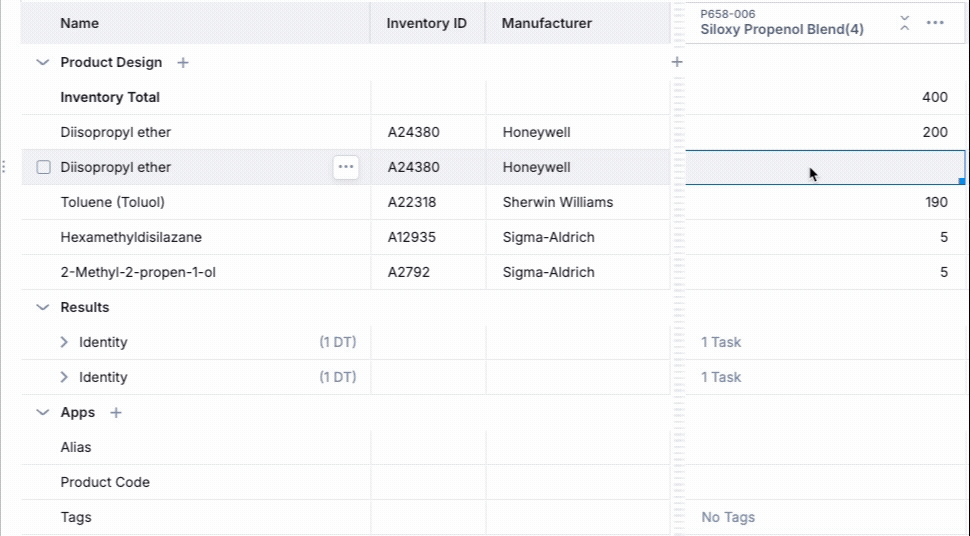Open 1 Task link in first Identity row
This screenshot has height=536, width=970.
721,343
